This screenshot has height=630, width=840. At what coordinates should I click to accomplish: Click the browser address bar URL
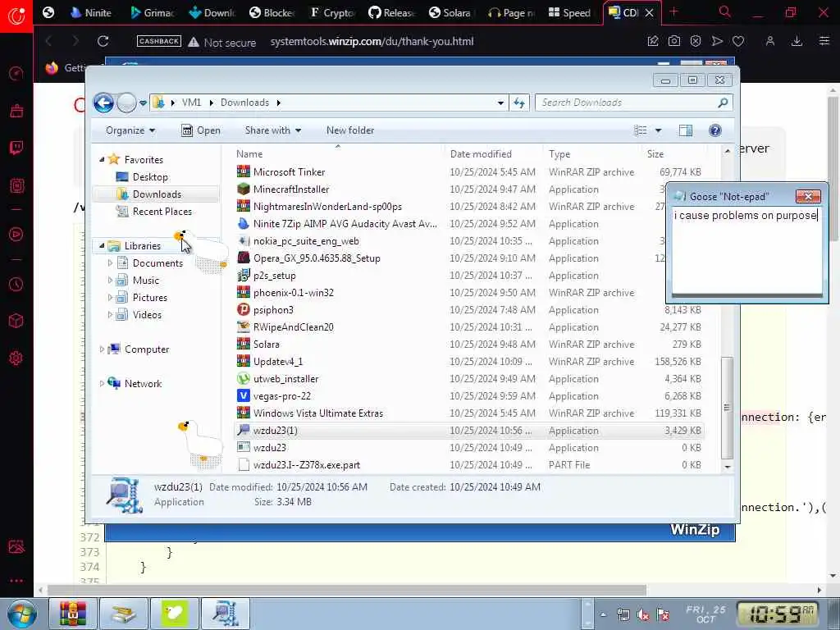pos(372,42)
